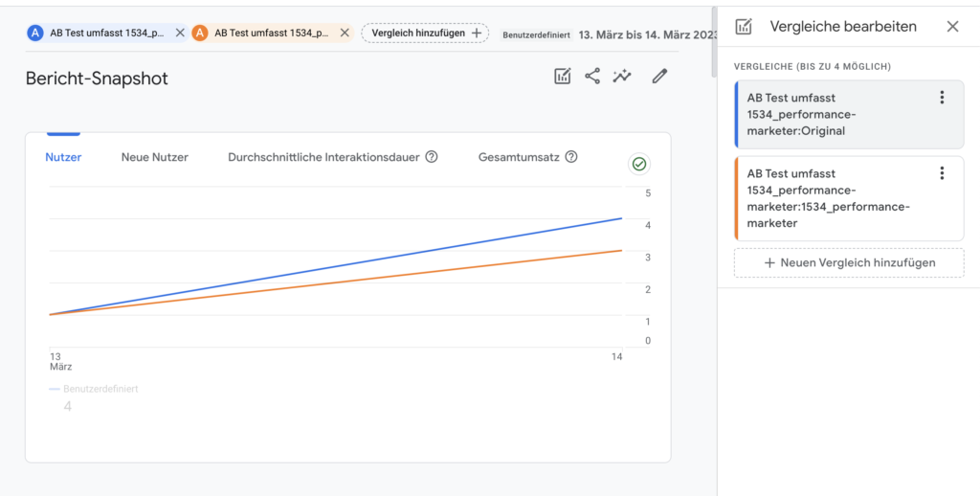Image resolution: width=980 pixels, height=496 pixels.
Task: Switch to Gesamtumsatz tab
Action: pyautogui.click(x=519, y=157)
